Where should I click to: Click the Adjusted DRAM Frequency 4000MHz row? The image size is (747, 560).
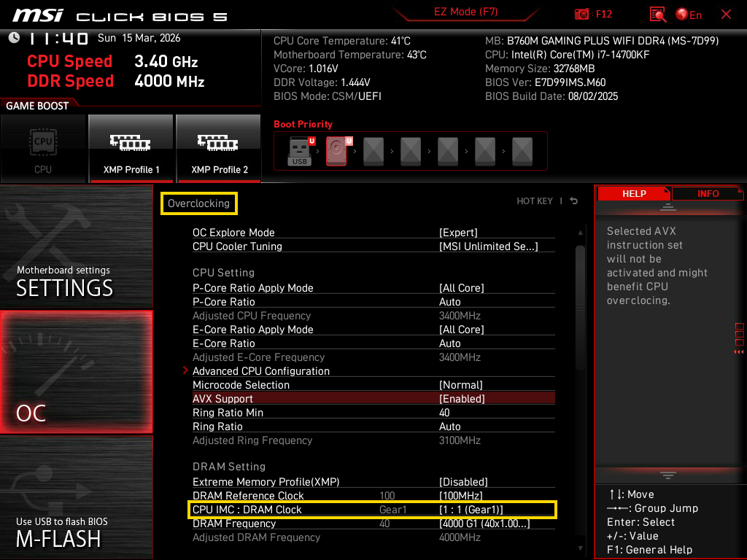(373, 537)
